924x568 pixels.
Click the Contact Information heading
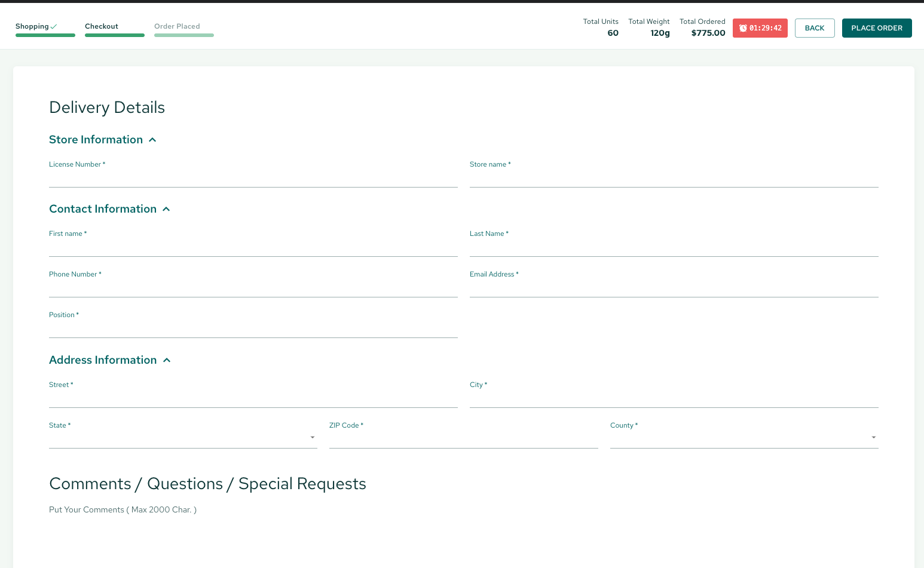pos(103,209)
